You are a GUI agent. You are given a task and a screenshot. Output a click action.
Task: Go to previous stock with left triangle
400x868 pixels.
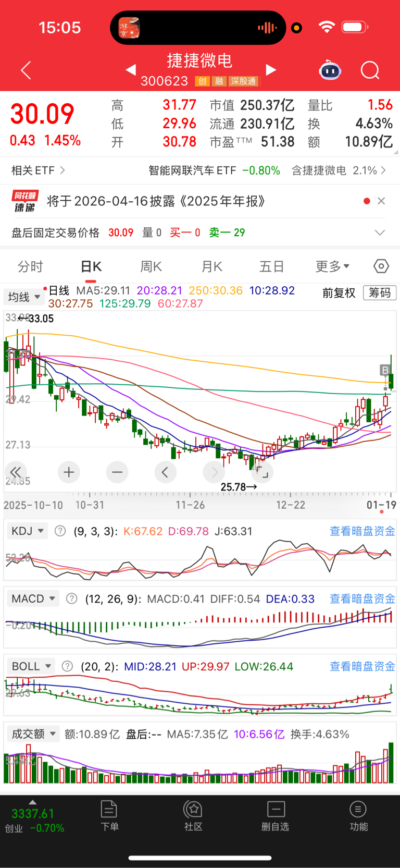coord(131,70)
